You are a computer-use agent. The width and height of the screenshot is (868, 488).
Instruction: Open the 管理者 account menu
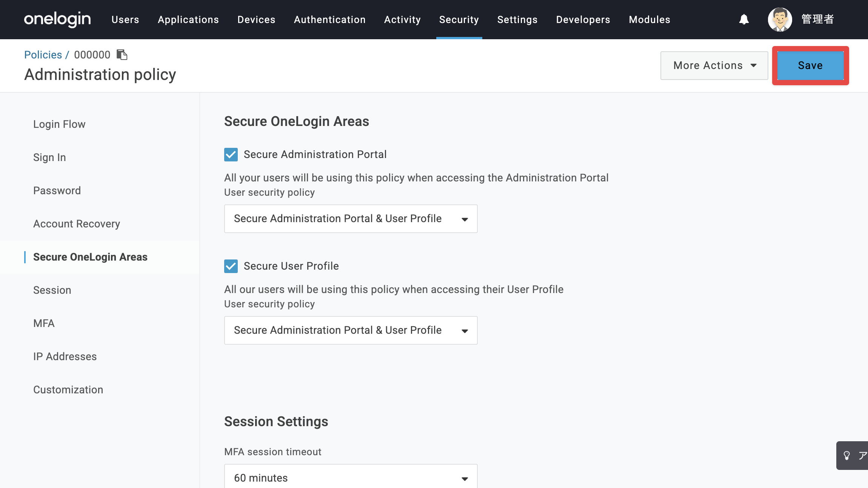pyautogui.click(x=817, y=19)
